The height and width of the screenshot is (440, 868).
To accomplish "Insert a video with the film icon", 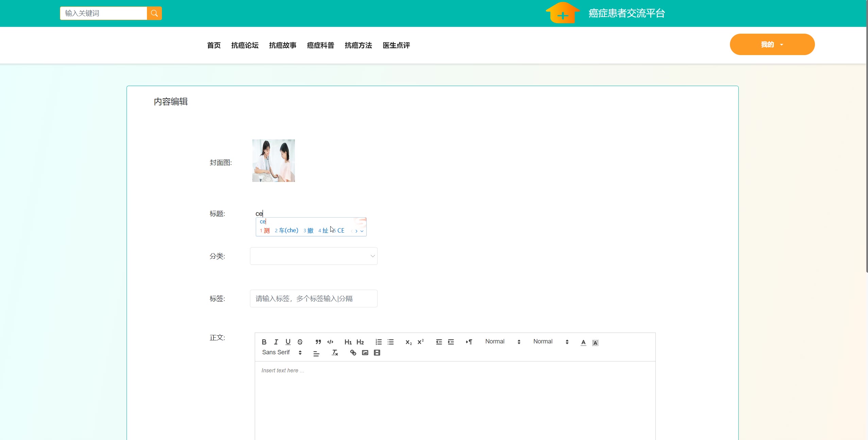I will coord(377,353).
